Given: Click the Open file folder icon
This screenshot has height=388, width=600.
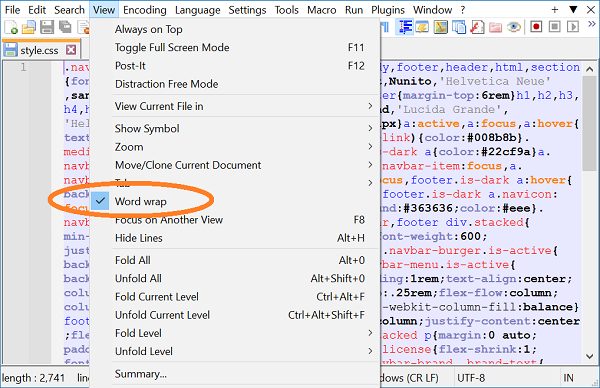Looking at the screenshot, I should (29, 28).
